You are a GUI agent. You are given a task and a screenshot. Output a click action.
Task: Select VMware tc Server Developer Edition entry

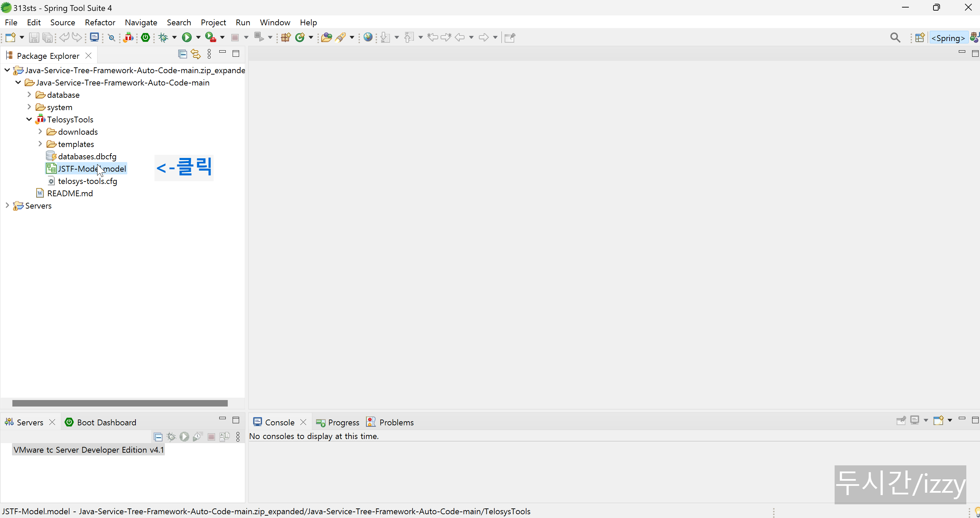click(89, 450)
